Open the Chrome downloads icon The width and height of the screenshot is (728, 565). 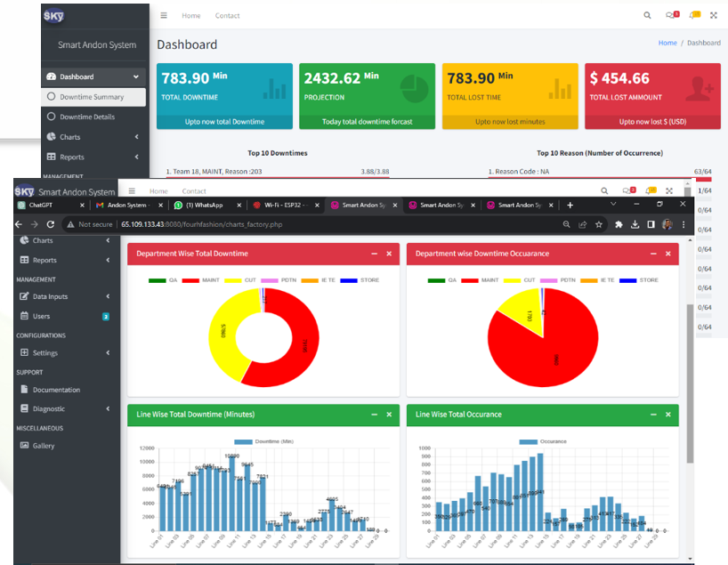click(635, 224)
